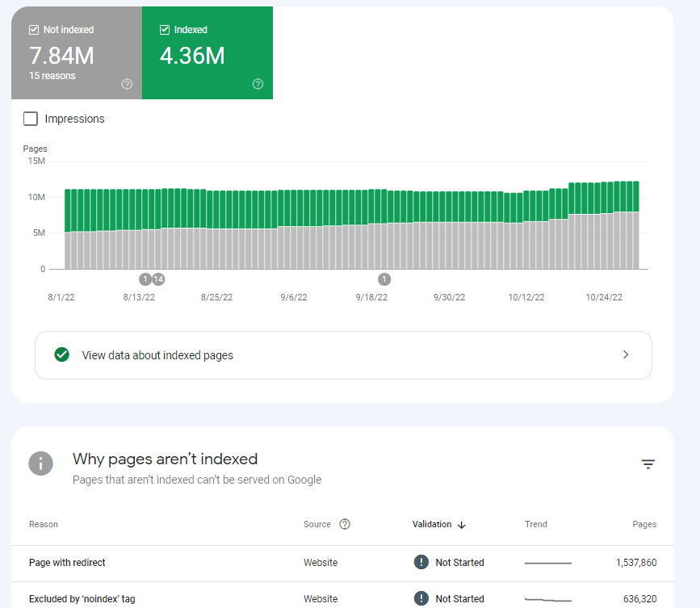Click the info icon beside Why pages aren't indexed
700x608 pixels.
tap(40, 463)
